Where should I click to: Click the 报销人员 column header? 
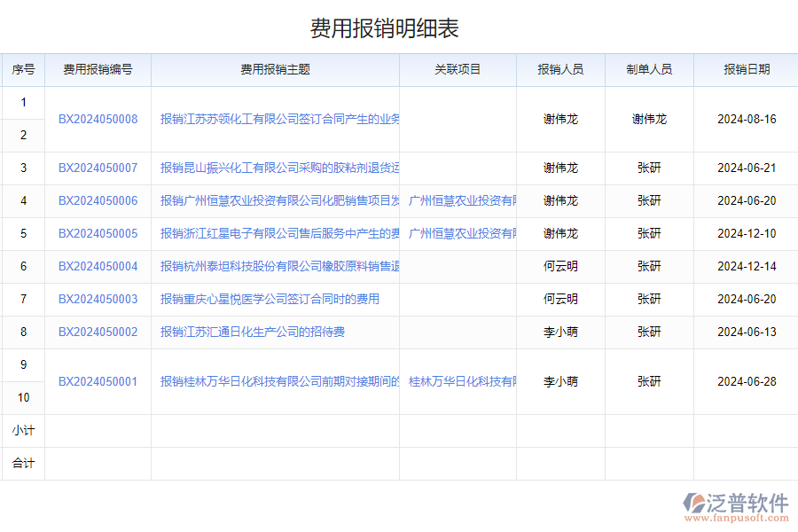pyautogui.click(x=560, y=69)
